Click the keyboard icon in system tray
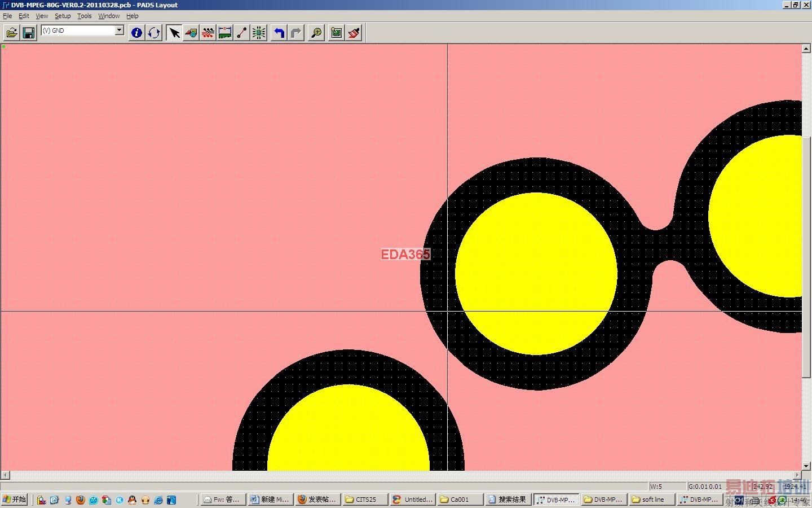The width and height of the screenshot is (812, 508). tap(755, 500)
